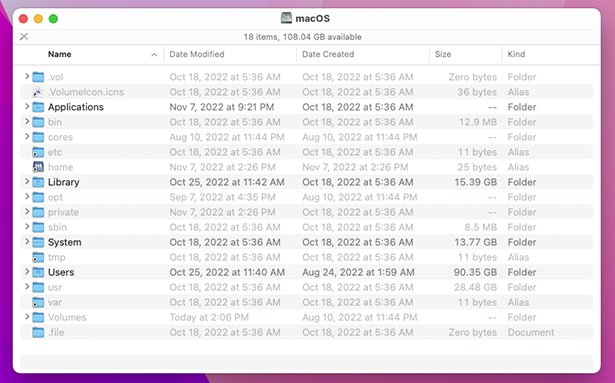Click the horizontal scrollbar area at bottom

tap(307, 362)
